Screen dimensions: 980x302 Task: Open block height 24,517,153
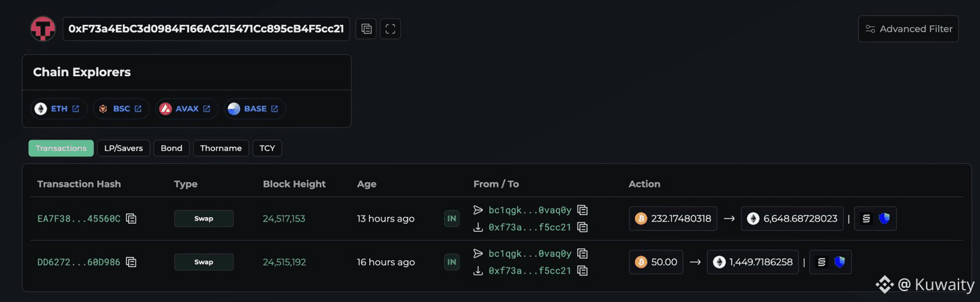(x=283, y=218)
